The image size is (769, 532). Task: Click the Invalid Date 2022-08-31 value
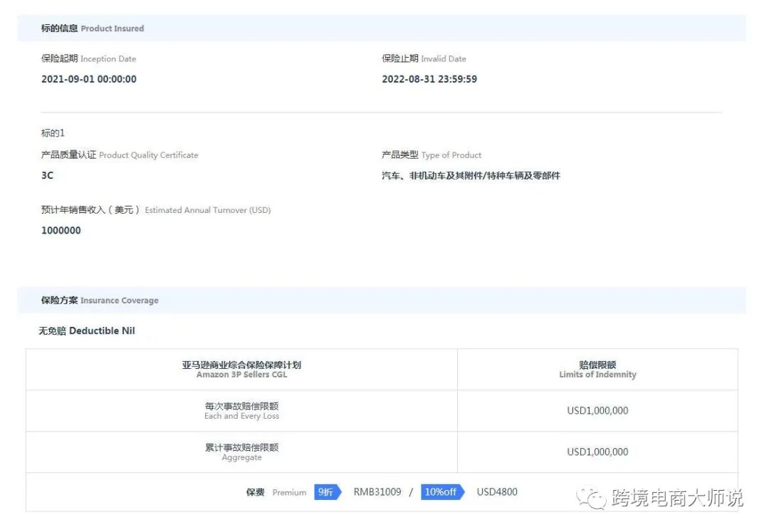(429, 79)
